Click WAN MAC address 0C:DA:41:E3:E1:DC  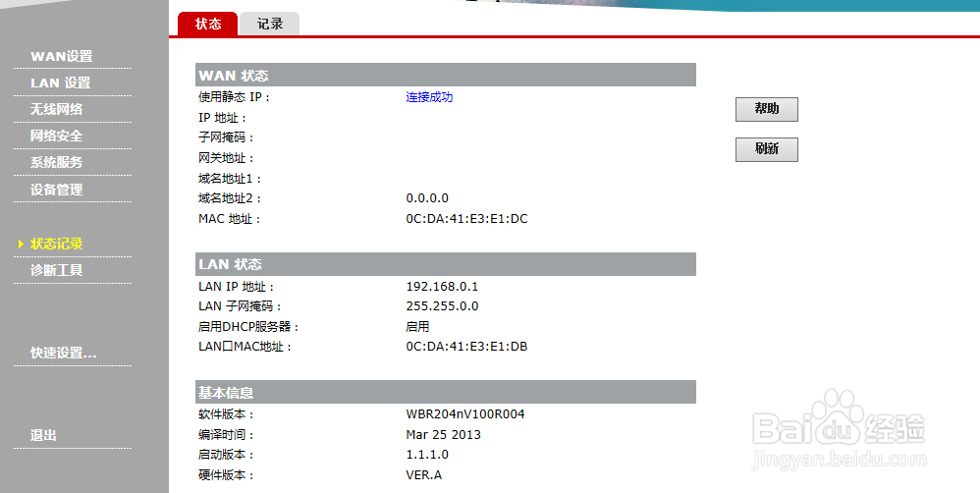tap(466, 219)
